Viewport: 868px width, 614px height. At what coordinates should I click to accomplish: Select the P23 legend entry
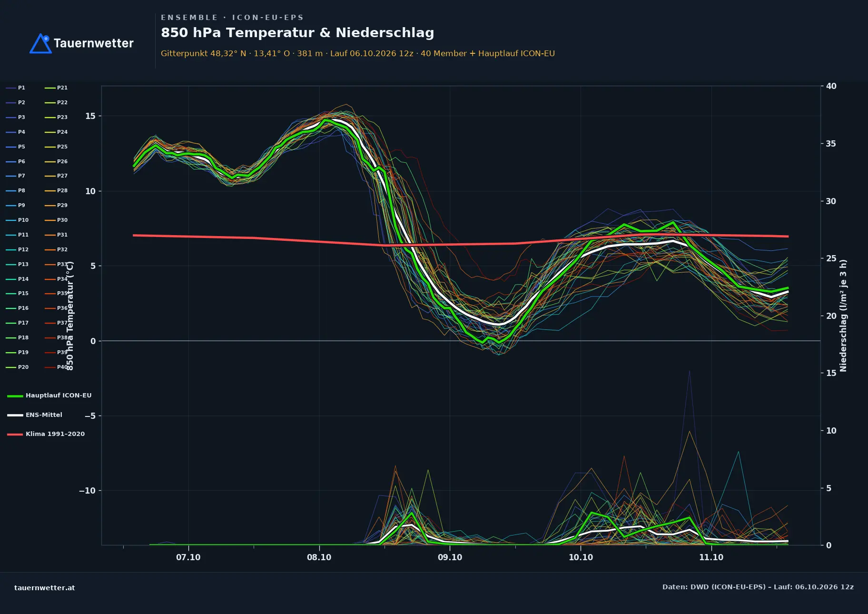[56, 117]
